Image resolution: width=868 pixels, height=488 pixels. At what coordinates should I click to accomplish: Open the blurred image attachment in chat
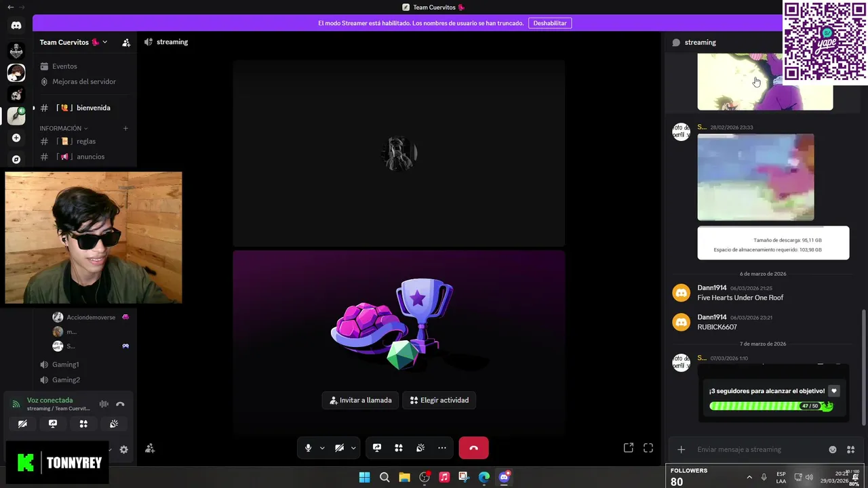pos(755,177)
